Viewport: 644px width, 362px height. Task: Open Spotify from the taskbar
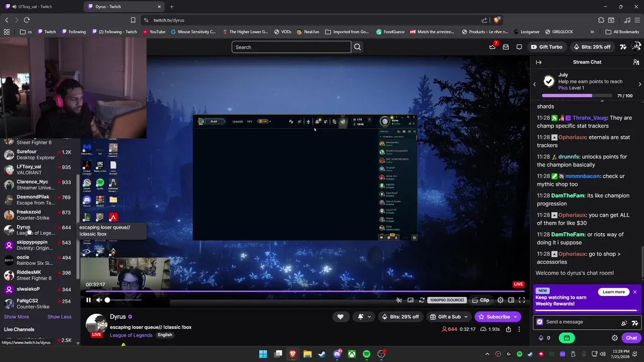tap(366, 354)
